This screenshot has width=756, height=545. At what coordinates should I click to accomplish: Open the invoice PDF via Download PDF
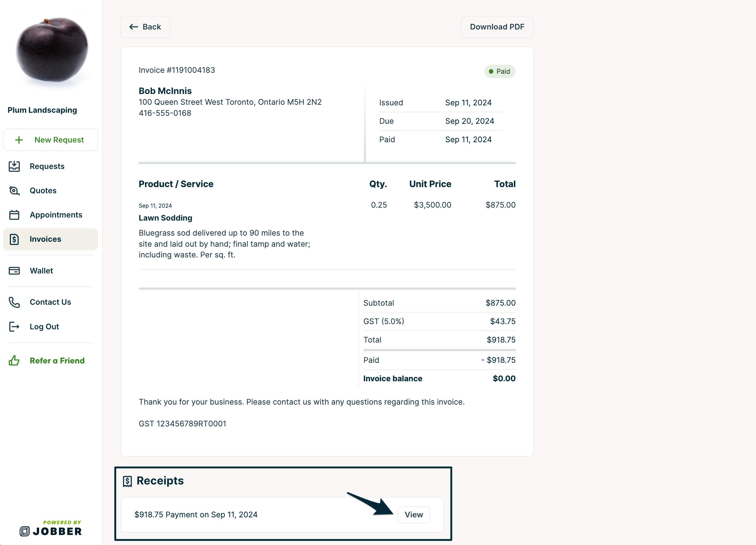(497, 27)
